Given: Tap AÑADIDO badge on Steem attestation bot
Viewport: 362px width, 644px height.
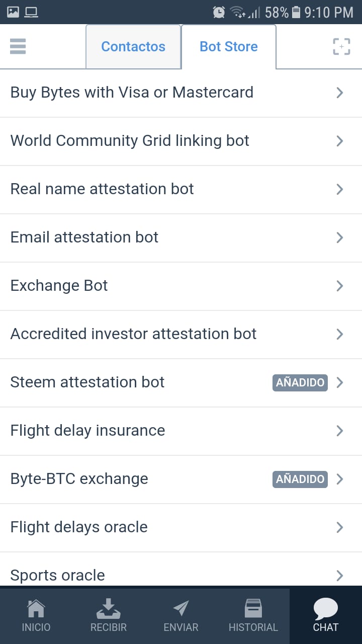Looking at the screenshot, I should coord(300,382).
